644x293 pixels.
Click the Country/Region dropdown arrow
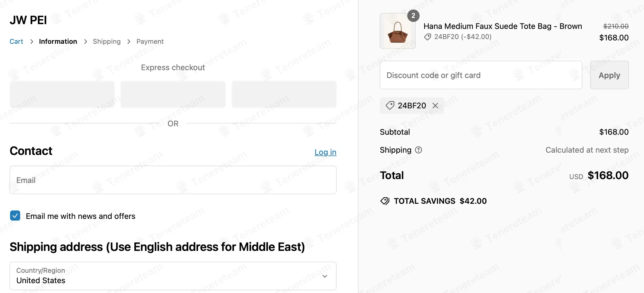pyautogui.click(x=325, y=276)
